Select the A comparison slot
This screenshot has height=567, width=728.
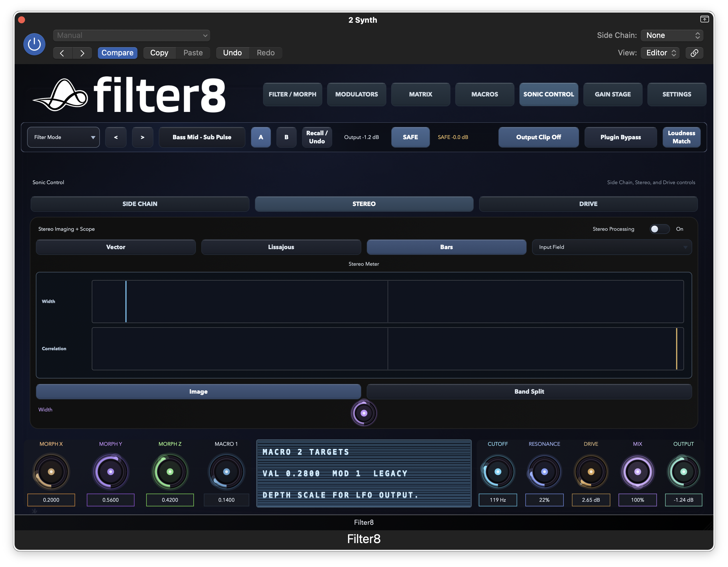coord(261,137)
